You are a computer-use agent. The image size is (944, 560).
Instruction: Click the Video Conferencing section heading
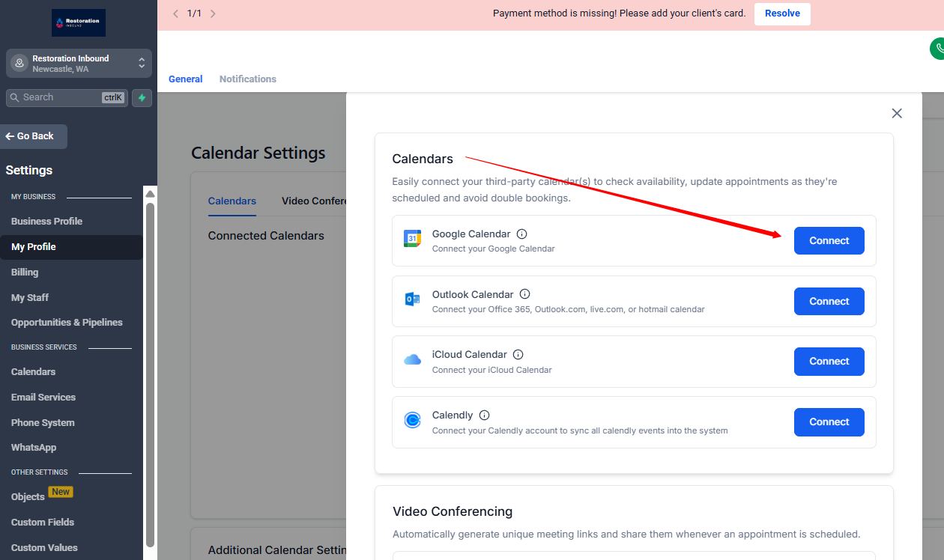tap(453, 512)
